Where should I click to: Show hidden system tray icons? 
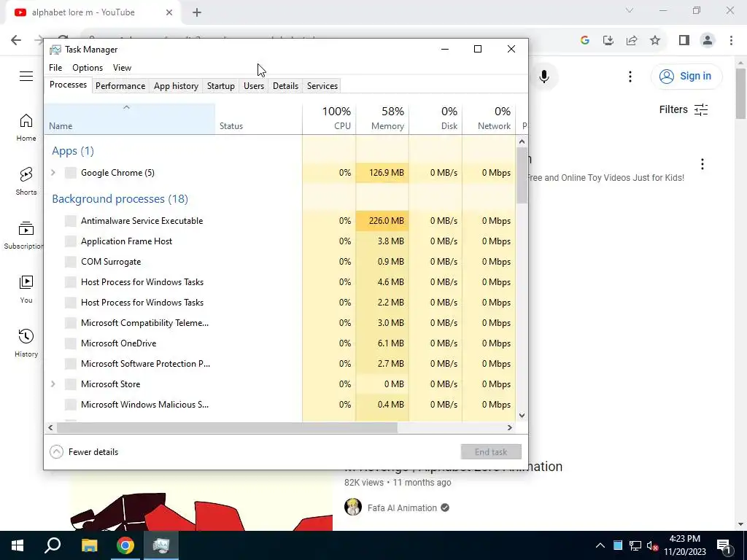(x=600, y=545)
